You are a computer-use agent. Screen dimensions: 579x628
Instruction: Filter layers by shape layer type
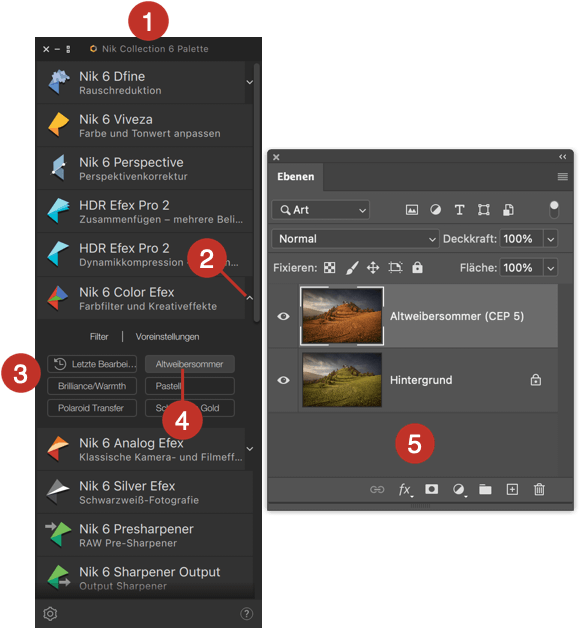(484, 210)
